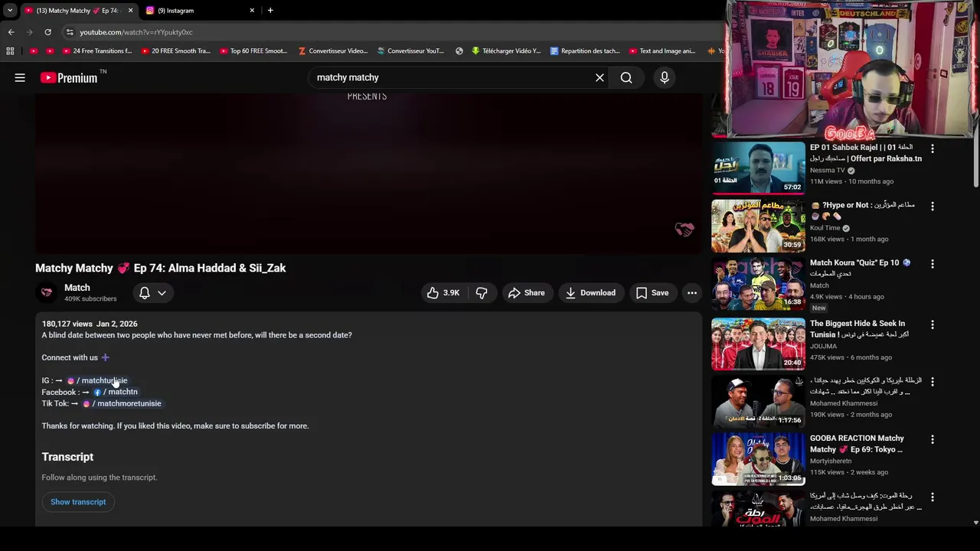Open the YouTube guide hamburger menu
980x551 pixels.
point(20,77)
